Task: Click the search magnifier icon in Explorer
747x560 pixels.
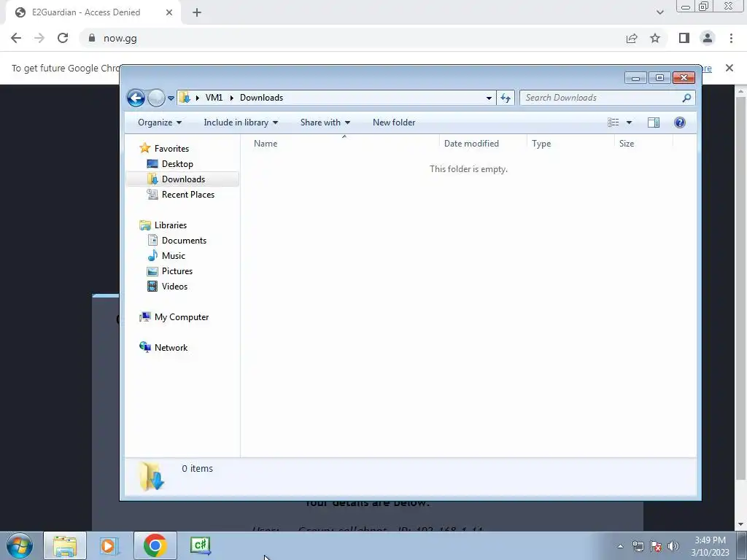Action: click(686, 98)
